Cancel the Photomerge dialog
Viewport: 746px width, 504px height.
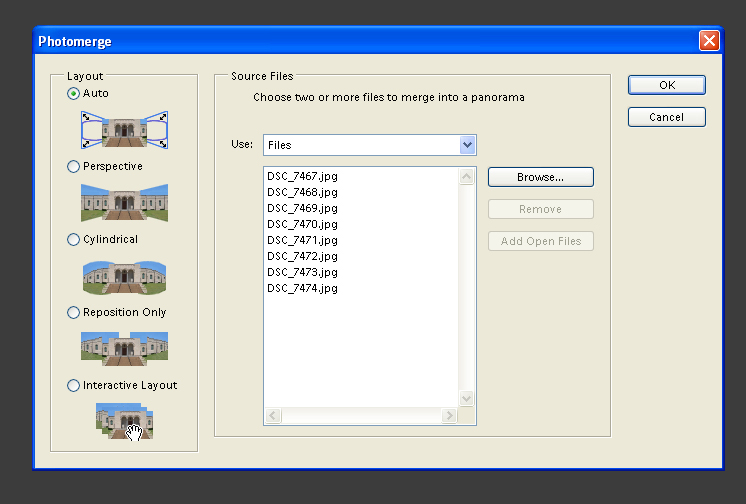point(666,117)
